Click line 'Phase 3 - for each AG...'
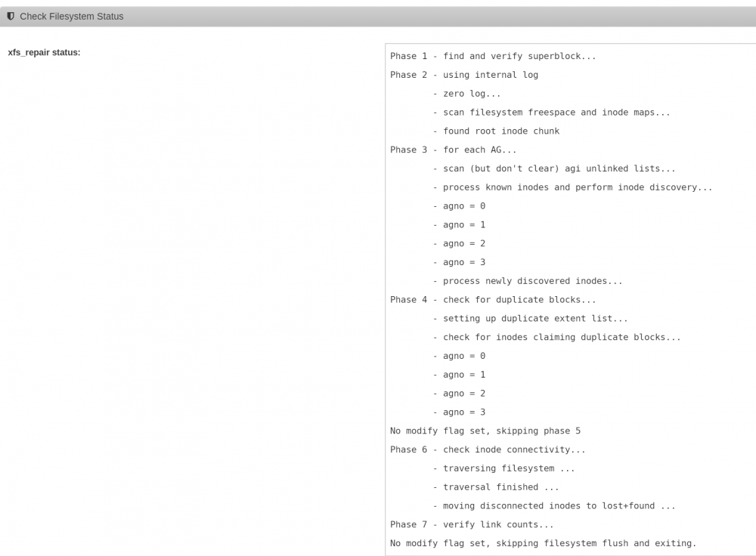The width and height of the screenshot is (756, 556). coord(453,150)
